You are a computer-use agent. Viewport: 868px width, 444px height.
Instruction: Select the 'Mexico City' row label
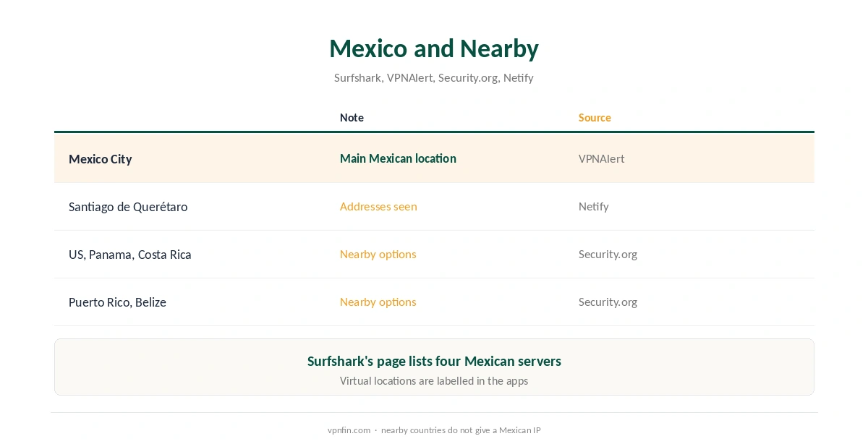click(x=101, y=159)
